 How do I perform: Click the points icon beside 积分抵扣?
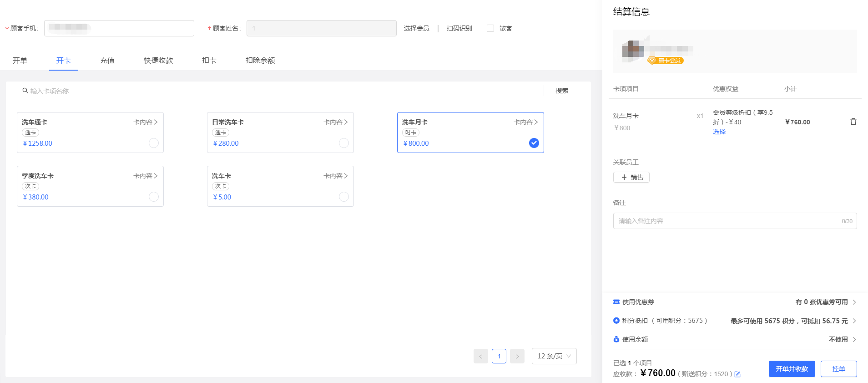pyautogui.click(x=616, y=321)
